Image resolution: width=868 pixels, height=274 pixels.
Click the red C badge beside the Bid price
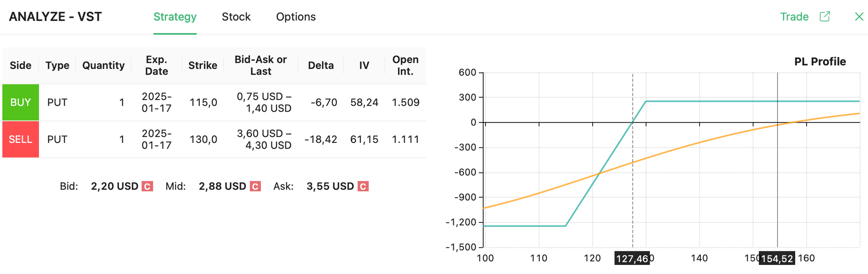point(147,186)
